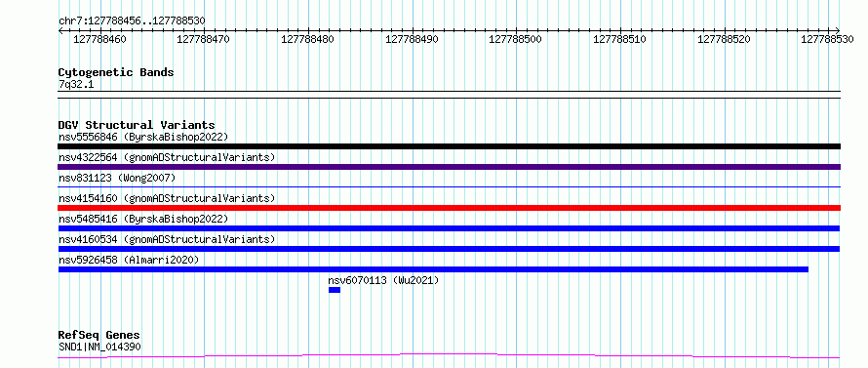Open variant nsv4154160 (gnomADStructuralVariants) label
868x368 pixels.
[x=167, y=198]
